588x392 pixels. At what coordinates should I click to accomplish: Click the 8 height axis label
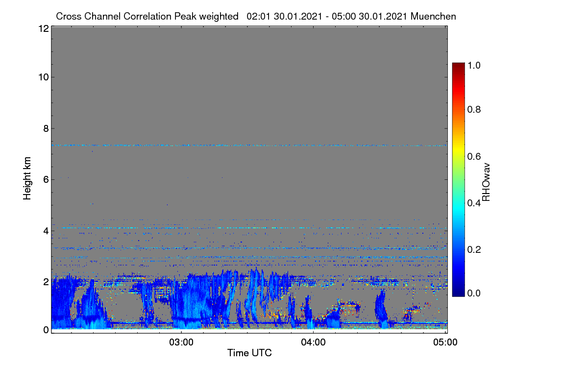tap(46, 128)
